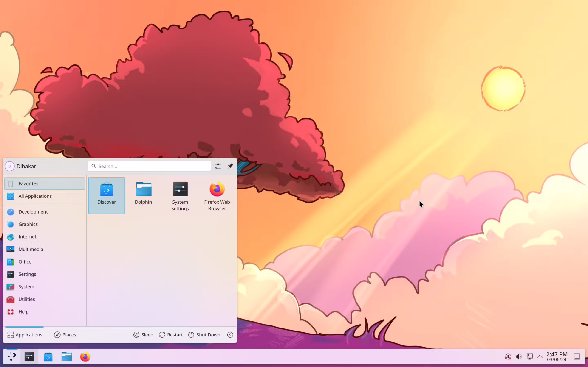The height and width of the screenshot is (367, 588).
Task: Launch Firefox from the taskbar
Action: [85, 356]
